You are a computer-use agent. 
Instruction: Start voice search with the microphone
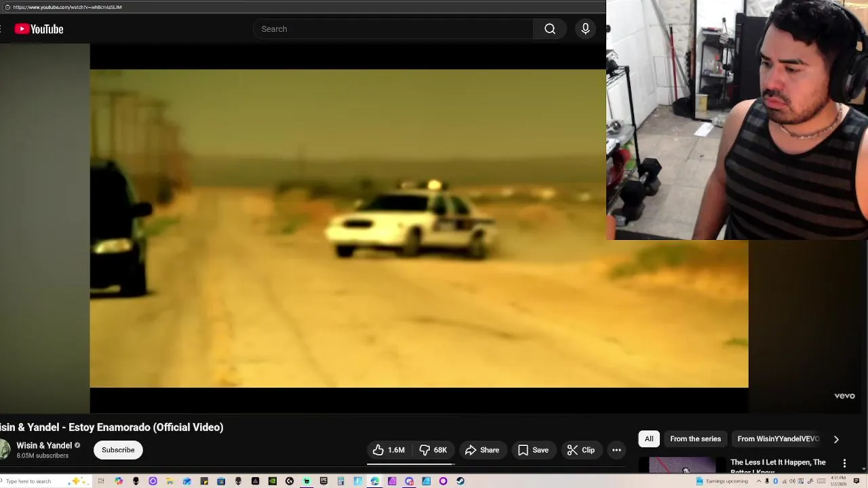585,29
